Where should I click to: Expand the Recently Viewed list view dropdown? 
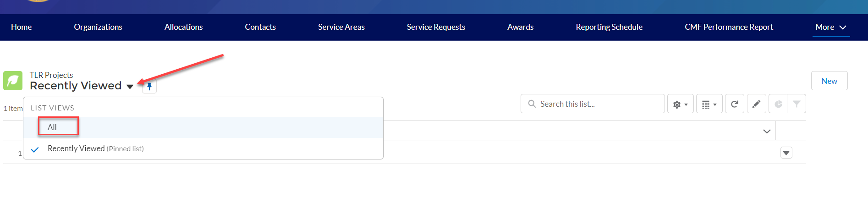130,86
